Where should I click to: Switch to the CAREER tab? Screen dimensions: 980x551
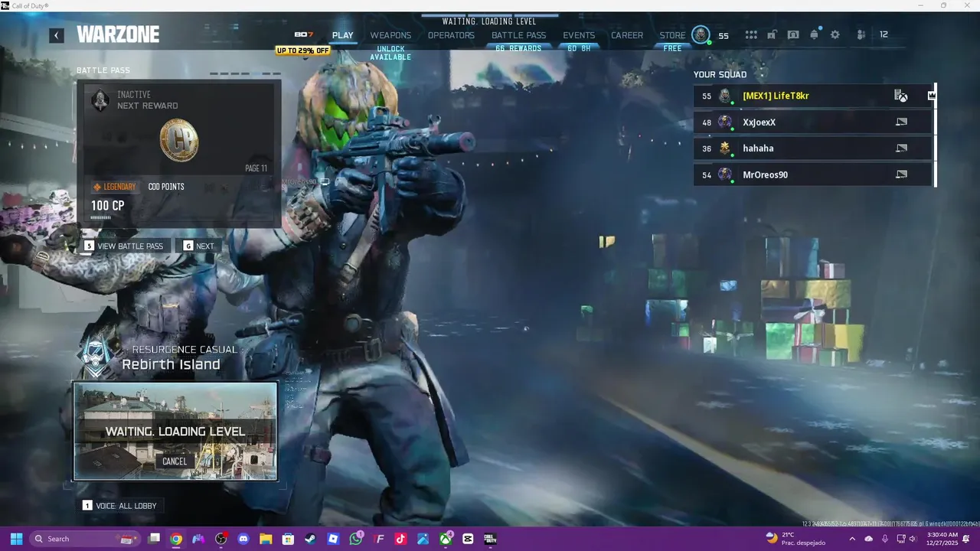(x=627, y=35)
